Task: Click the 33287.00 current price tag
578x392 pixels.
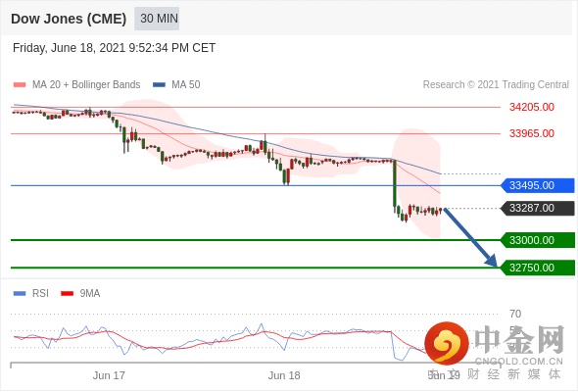Action: point(538,208)
